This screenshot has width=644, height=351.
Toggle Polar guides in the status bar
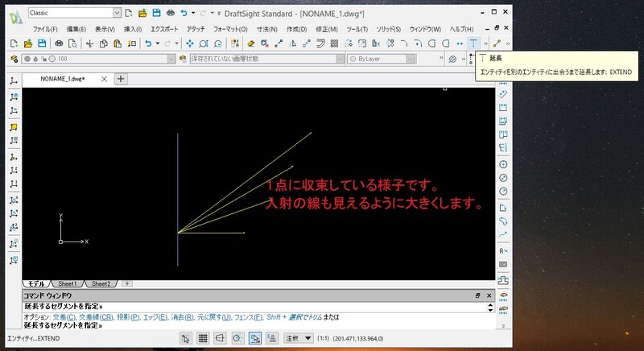click(x=237, y=338)
